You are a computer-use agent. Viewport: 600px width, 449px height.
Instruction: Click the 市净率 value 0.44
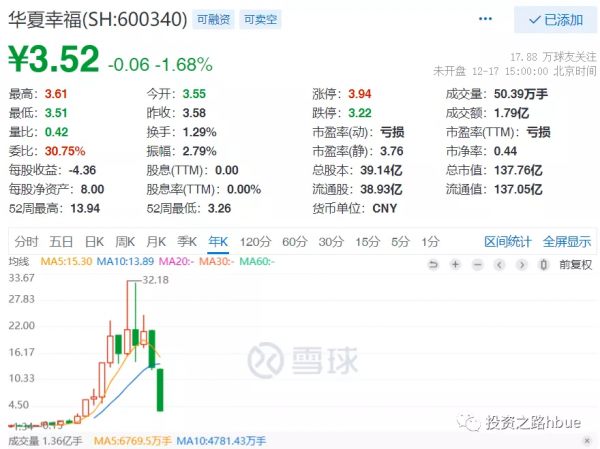[x=505, y=151]
